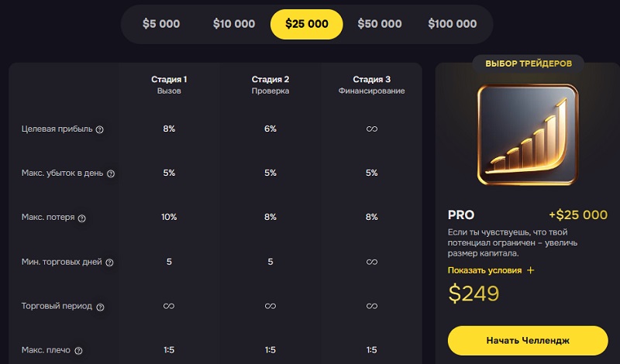Click the $249 price label

[474, 294]
